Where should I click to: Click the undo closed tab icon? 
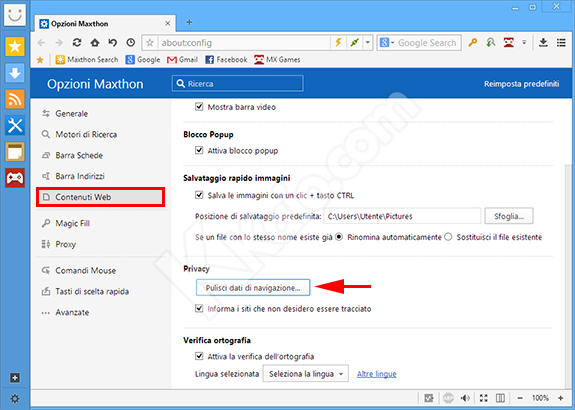pyautogui.click(x=113, y=43)
